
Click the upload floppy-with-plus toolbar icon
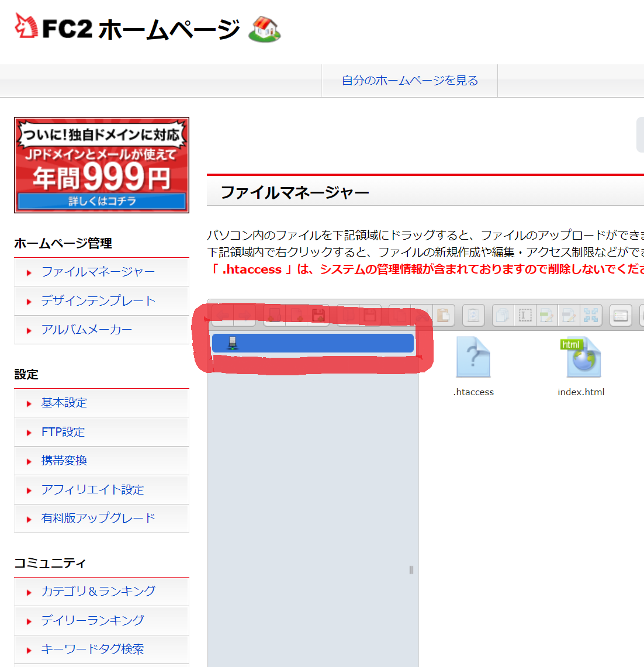(318, 316)
